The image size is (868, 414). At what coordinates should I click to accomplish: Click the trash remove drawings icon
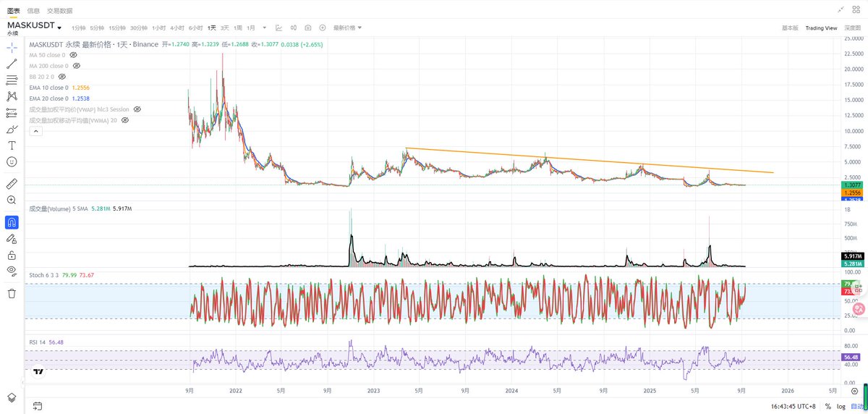[x=12, y=293]
